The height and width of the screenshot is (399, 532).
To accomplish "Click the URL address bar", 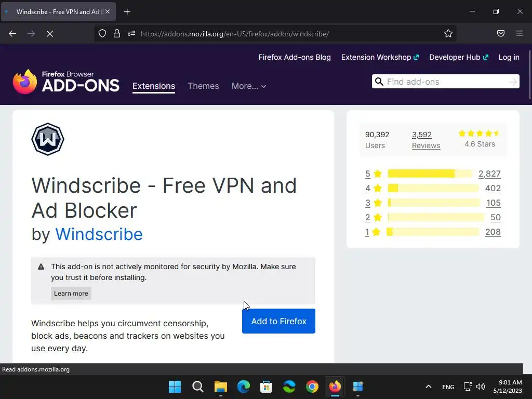I will coord(275,34).
